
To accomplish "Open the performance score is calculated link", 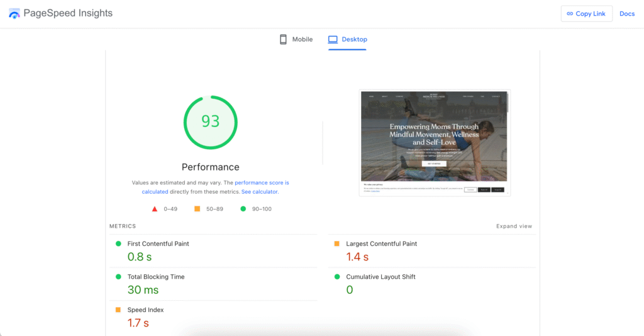I will pyautogui.click(x=262, y=182).
